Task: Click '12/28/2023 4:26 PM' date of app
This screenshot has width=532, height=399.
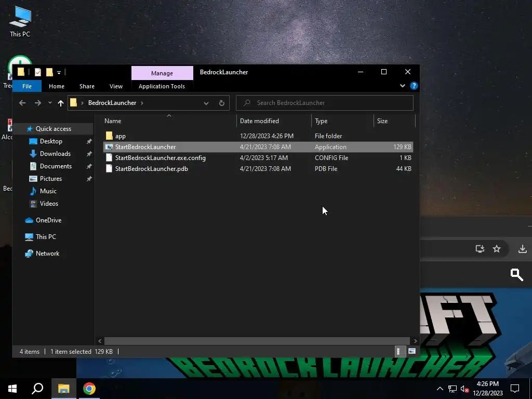Action: [267, 136]
